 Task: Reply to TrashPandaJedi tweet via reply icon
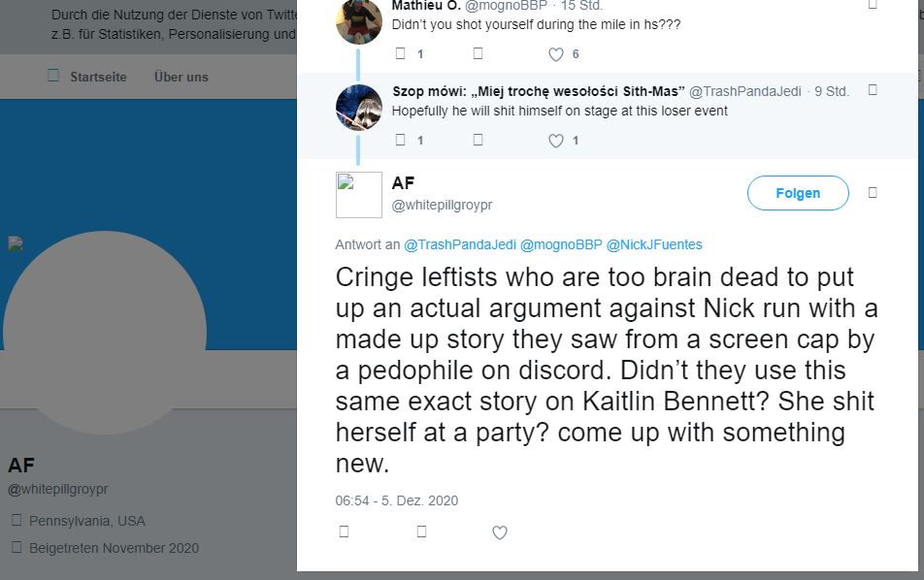click(x=400, y=140)
